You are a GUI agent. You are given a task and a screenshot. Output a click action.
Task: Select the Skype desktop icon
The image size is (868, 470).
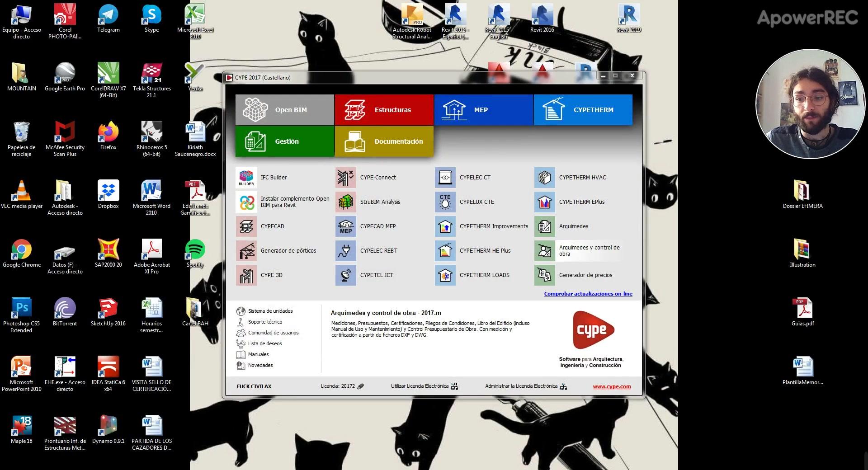click(x=151, y=19)
